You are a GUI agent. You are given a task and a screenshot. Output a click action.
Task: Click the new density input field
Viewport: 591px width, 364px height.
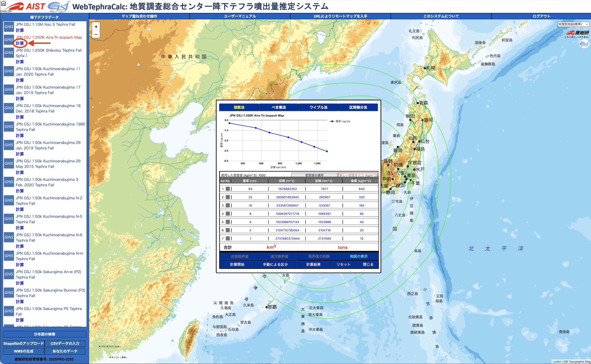[358, 175]
